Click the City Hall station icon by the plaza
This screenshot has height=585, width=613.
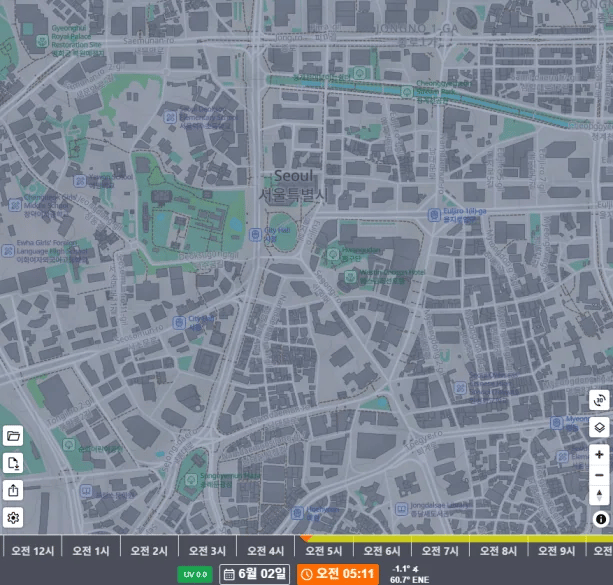[255, 234]
